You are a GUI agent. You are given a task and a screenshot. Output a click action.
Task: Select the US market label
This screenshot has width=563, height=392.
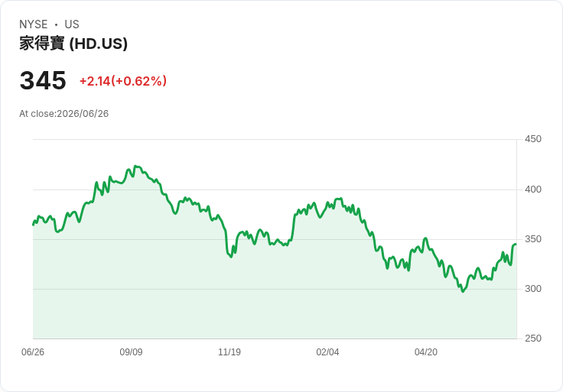[x=72, y=24]
